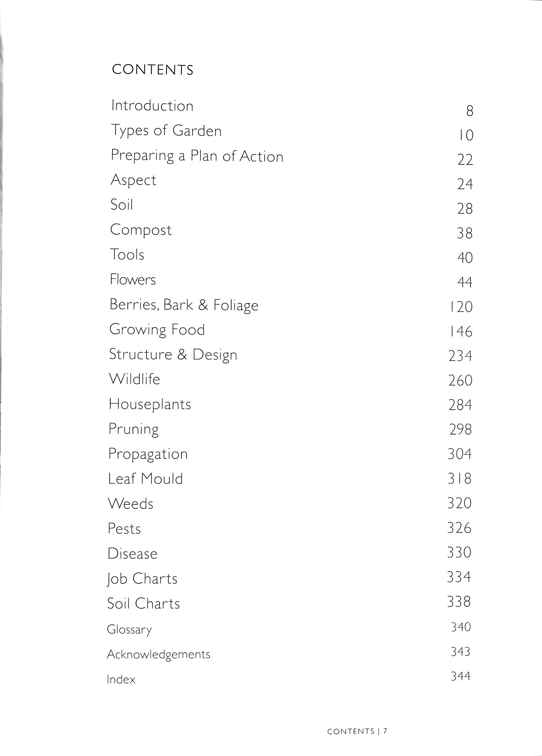The width and height of the screenshot is (542, 756).
Task: Open the Types of Garden chapter entry
Action: tap(166, 131)
